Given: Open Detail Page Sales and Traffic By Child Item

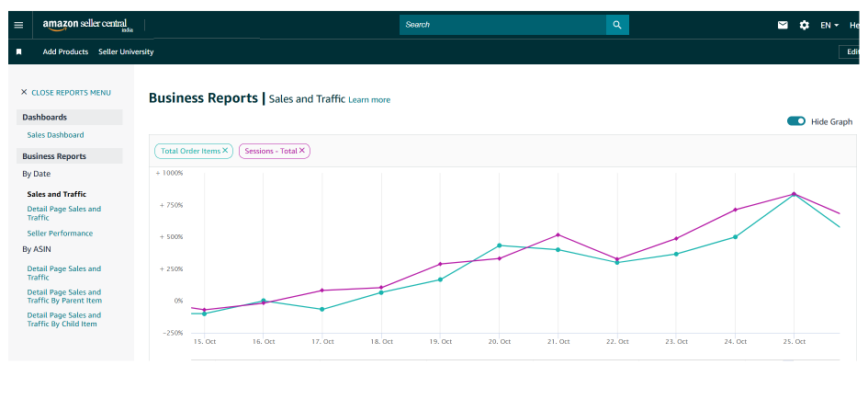Looking at the screenshot, I should [x=64, y=320].
